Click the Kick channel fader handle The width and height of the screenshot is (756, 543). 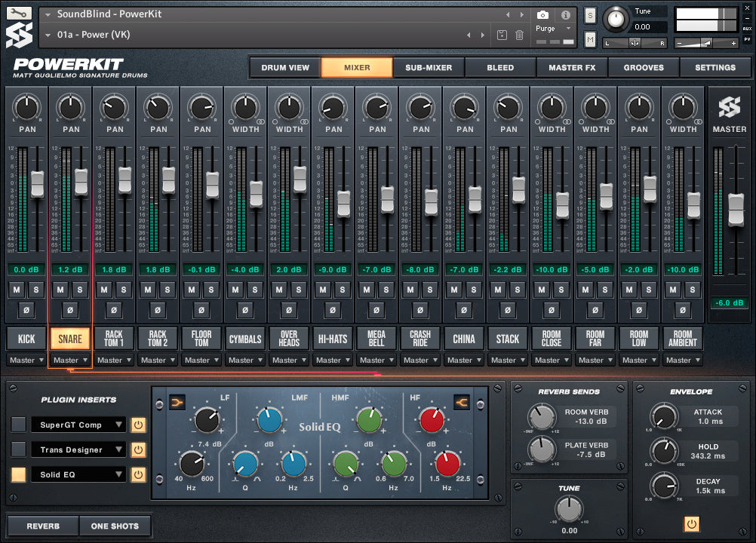pyautogui.click(x=38, y=184)
